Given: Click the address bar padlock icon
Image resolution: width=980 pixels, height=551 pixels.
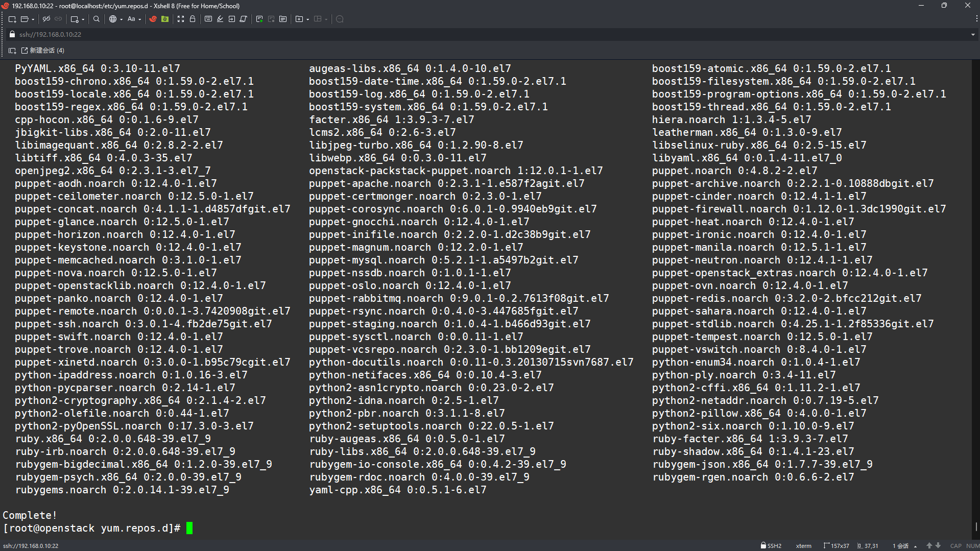Looking at the screenshot, I should coord(12,34).
